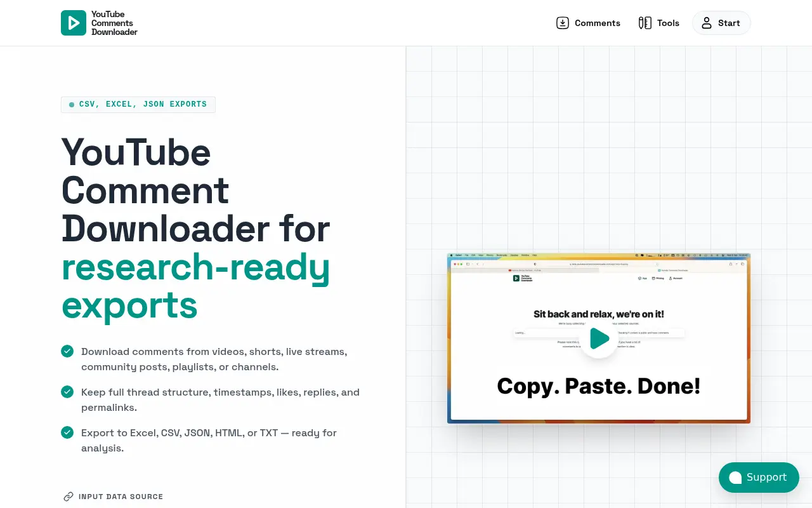This screenshot has height=508, width=812.
Task: Click the green checkmark beside 'Export to Excel, CSV'
Action: [x=67, y=432]
